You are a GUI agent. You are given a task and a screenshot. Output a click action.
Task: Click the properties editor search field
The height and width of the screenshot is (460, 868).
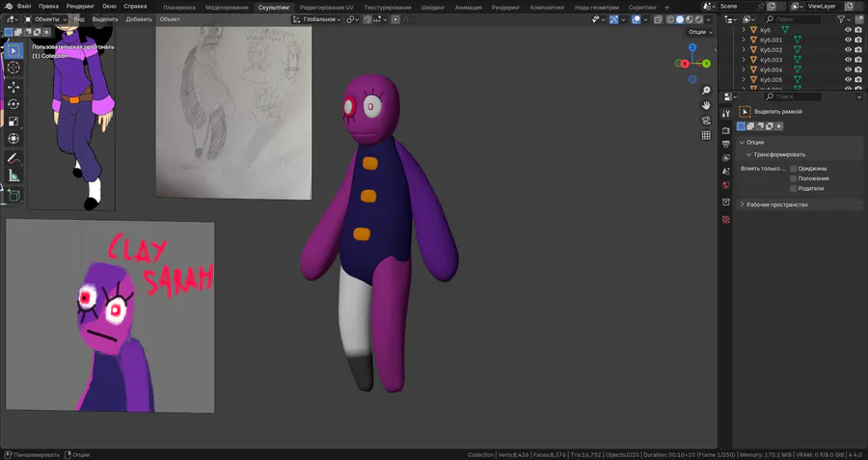793,96
